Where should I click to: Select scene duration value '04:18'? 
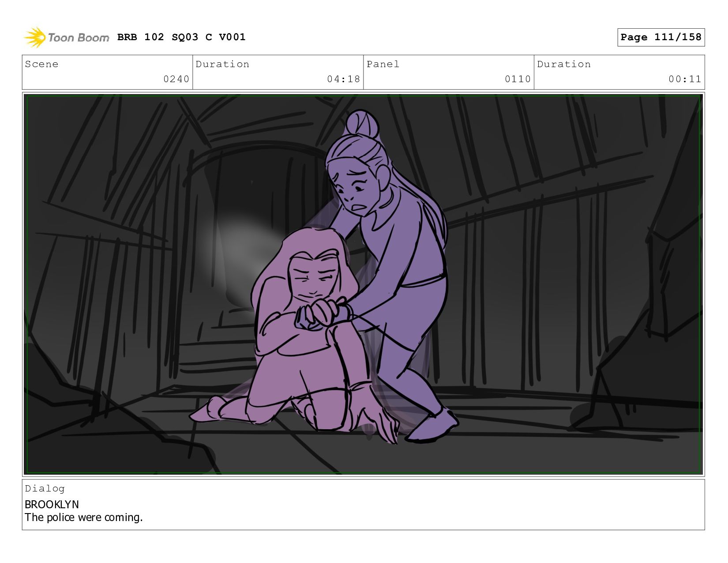point(343,79)
